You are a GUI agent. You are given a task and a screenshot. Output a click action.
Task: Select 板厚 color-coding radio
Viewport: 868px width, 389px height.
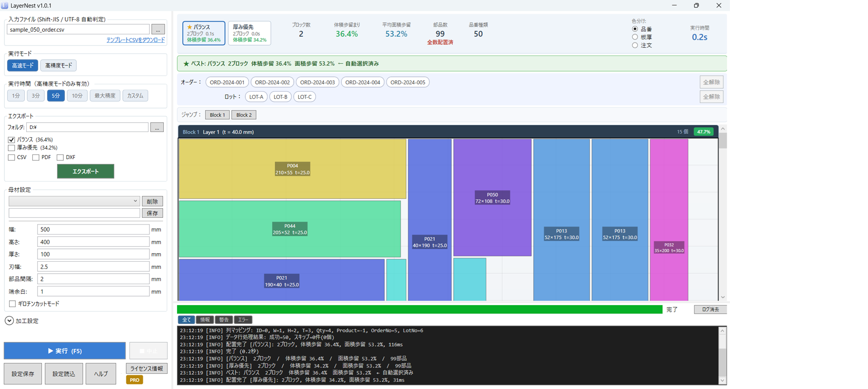click(635, 37)
